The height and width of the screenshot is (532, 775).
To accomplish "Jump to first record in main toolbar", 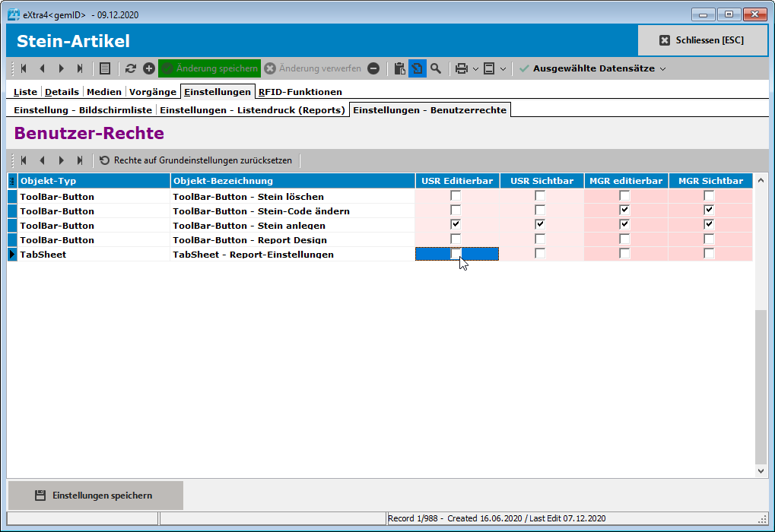I will (x=24, y=68).
